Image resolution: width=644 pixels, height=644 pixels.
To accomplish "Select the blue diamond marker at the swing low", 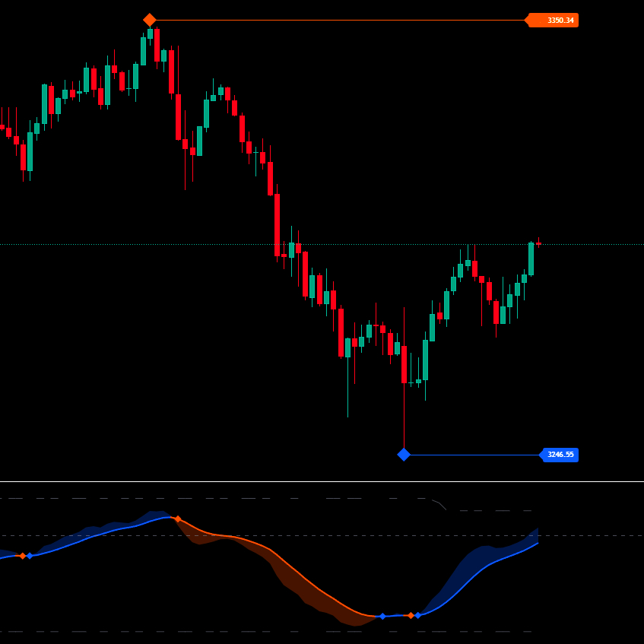I will (x=404, y=454).
